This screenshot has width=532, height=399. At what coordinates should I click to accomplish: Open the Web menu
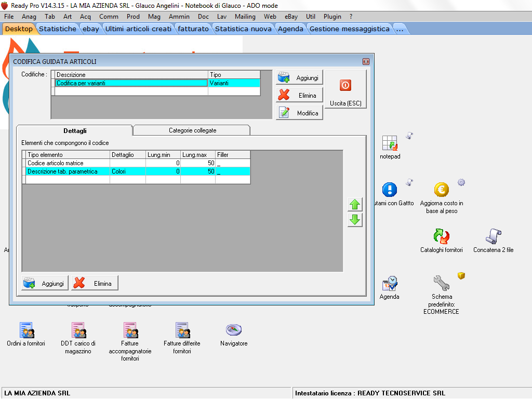(x=270, y=17)
